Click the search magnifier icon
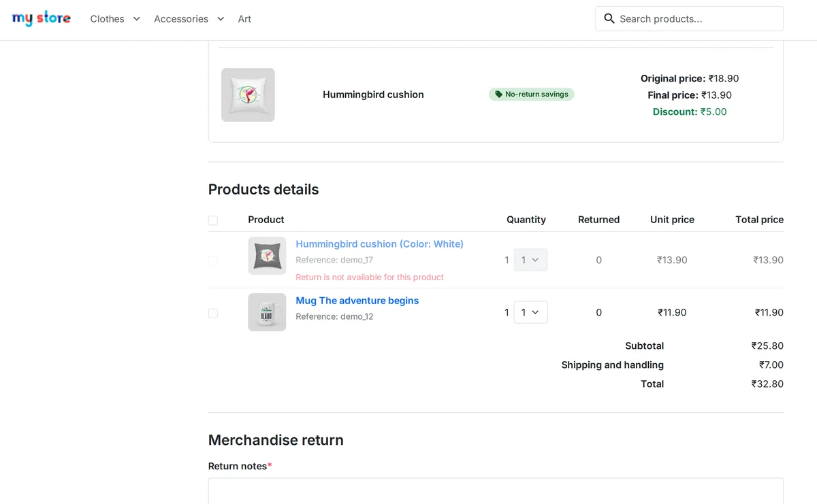This screenshot has height=504, width=817. pyautogui.click(x=609, y=18)
